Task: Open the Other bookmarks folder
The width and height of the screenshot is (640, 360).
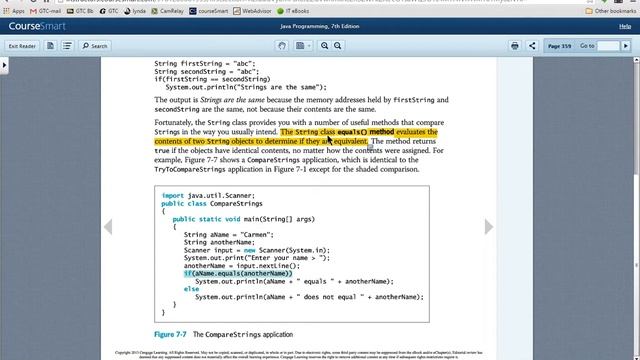Action: [x=611, y=11]
